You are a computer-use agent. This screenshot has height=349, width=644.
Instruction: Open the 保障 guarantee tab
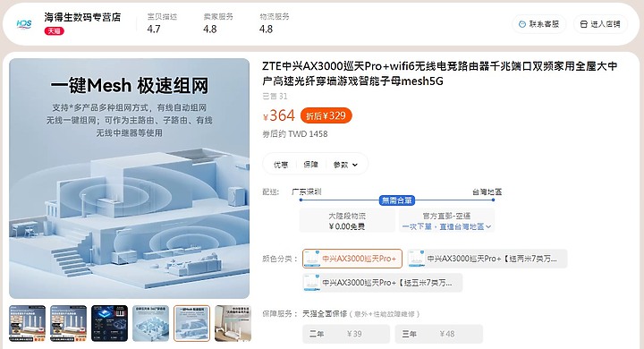(311, 165)
